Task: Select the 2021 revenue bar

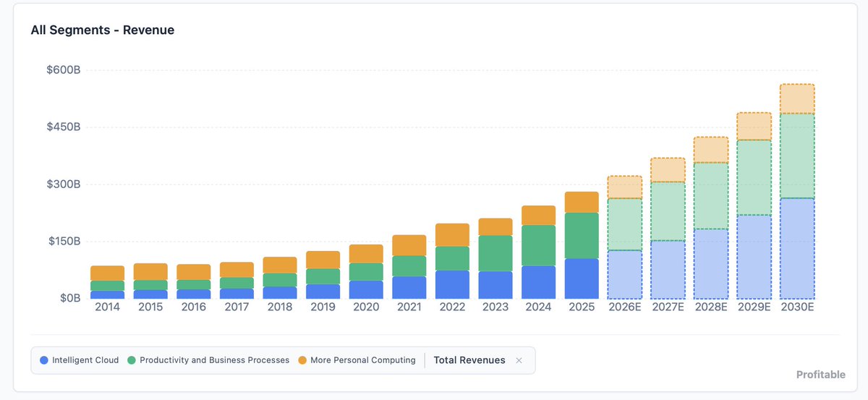Action: pyautogui.click(x=409, y=267)
